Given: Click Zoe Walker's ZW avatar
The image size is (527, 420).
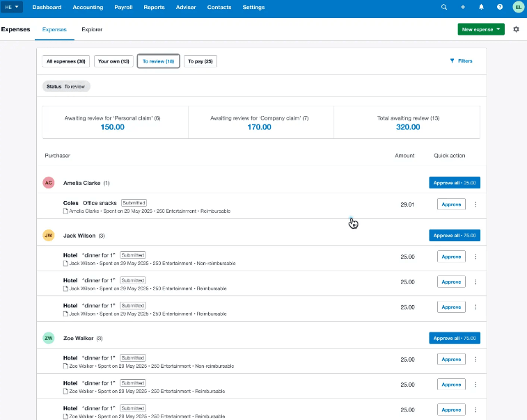Looking at the screenshot, I should click(x=49, y=338).
